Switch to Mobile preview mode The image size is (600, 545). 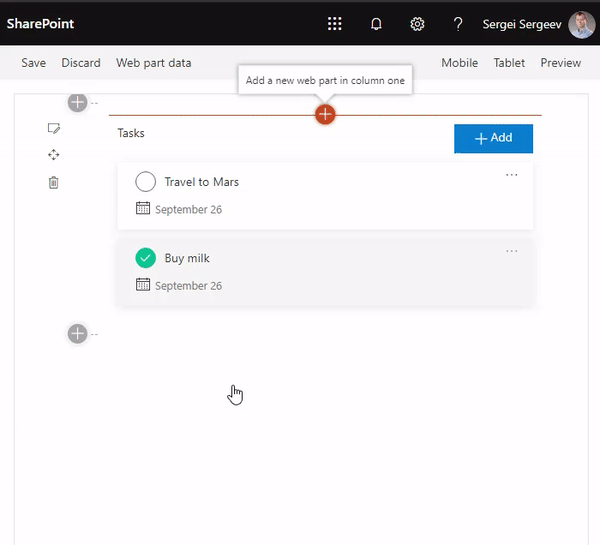(460, 63)
